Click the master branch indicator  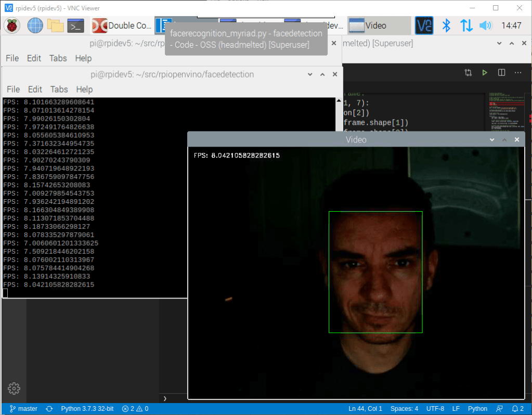23,409
